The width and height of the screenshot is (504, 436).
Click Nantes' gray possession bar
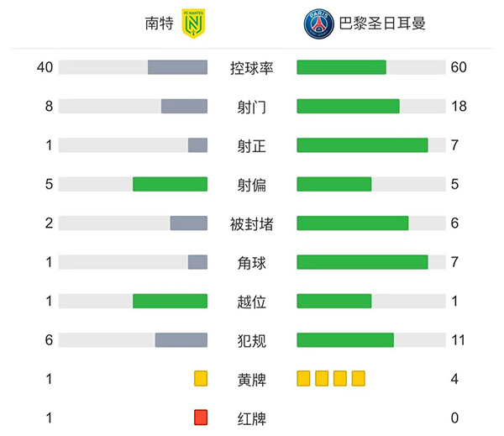pos(177,68)
